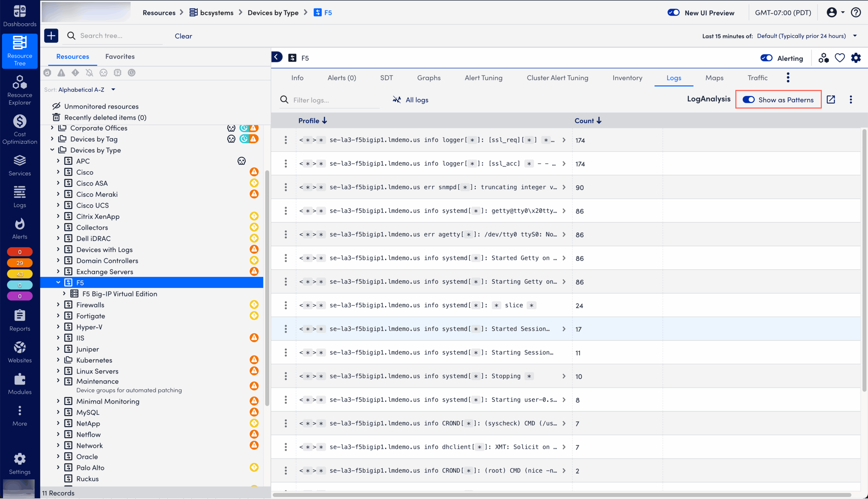Screen dimensions: 868x499
Task: Expand the Cisco Meraki tree node
Action: 58,194
